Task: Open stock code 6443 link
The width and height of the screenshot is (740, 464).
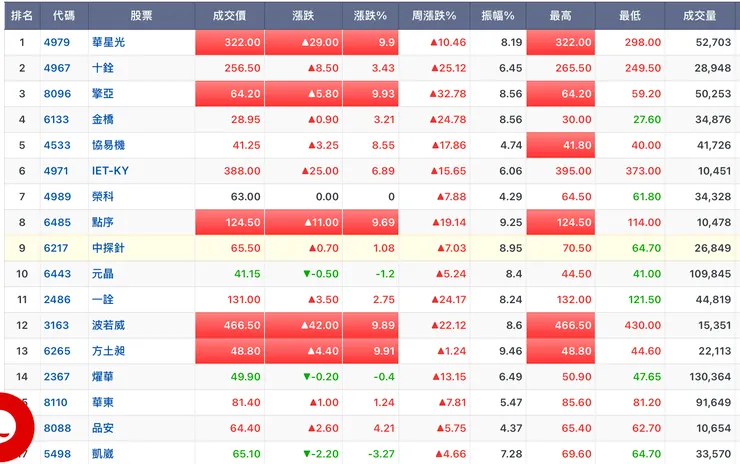Action: [x=57, y=274]
